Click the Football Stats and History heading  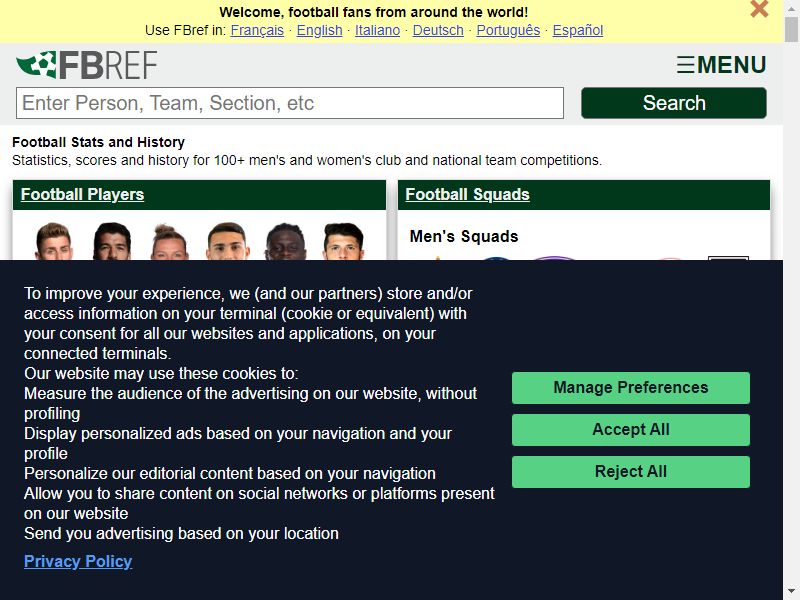98,142
